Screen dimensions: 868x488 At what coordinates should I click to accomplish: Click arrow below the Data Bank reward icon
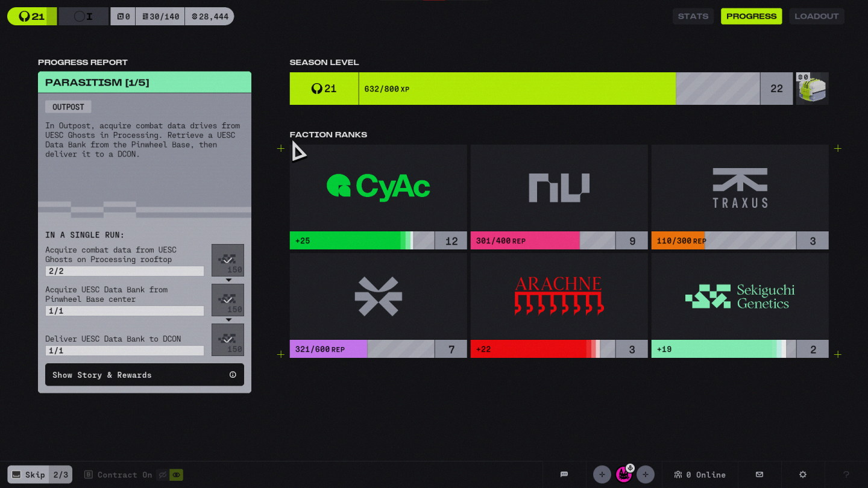[x=228, y=320]
